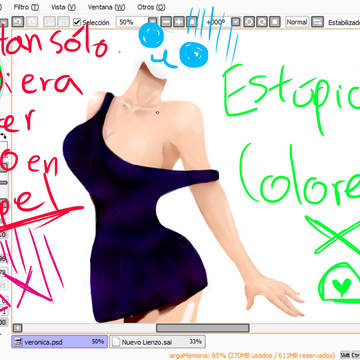Image resolution: width=360 pixels, height=360 pixels.
Task: Click the horizontal scrollbar thumb
Action: click(203, 328)
